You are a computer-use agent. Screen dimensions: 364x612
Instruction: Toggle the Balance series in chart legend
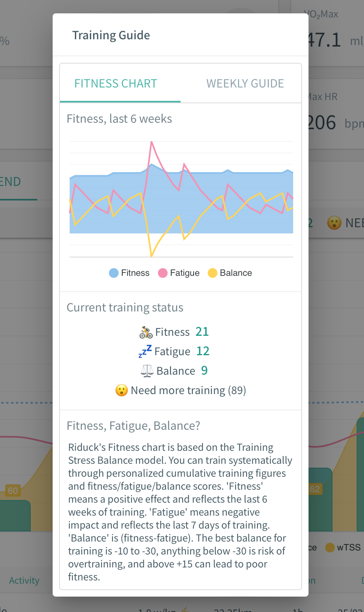coord(230,273)
